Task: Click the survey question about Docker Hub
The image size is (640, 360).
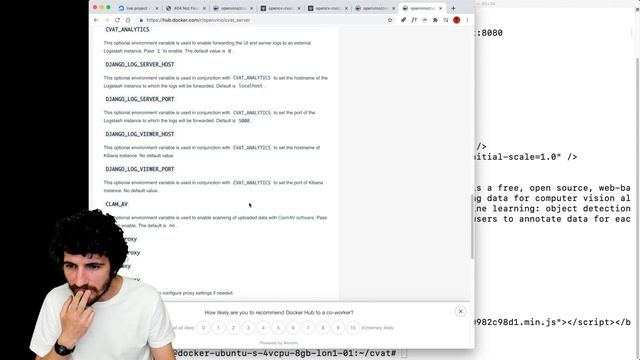Action: click(279, 313)
